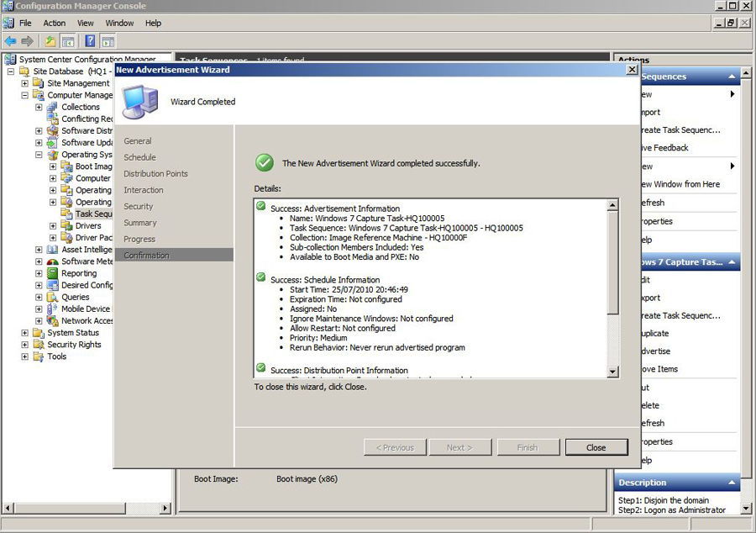The height and width of the screenshot is (533, 756).
Task: Click the Actions pane scroll down arrow
Action: tap(746, 509)
